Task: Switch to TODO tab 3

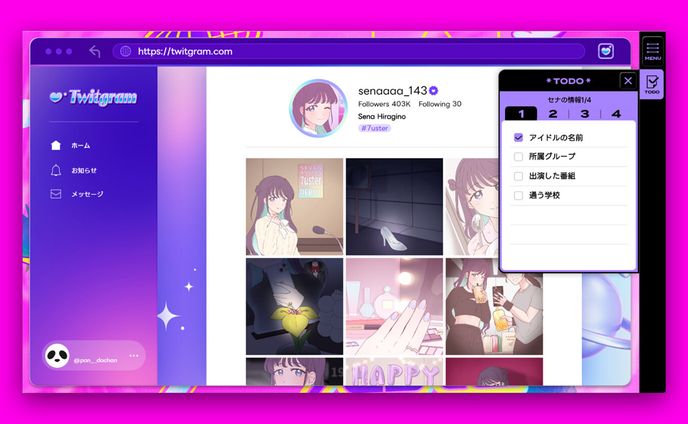Action: click(584, 114)
